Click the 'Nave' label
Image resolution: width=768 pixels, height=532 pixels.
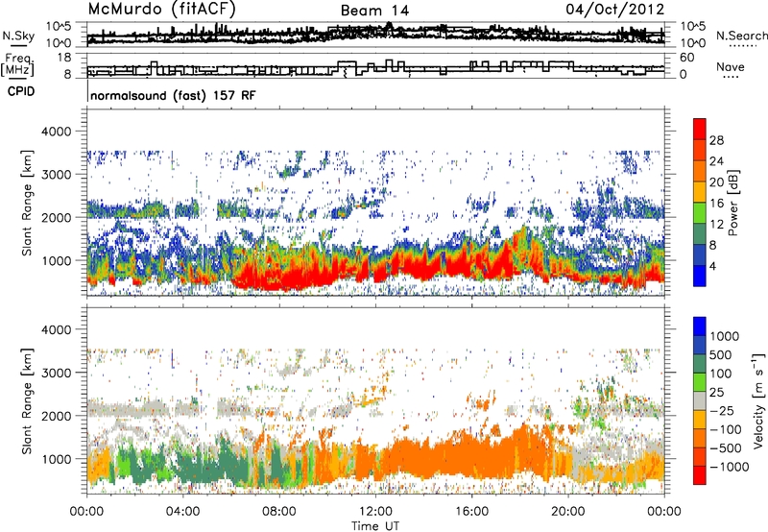point(731,66)
